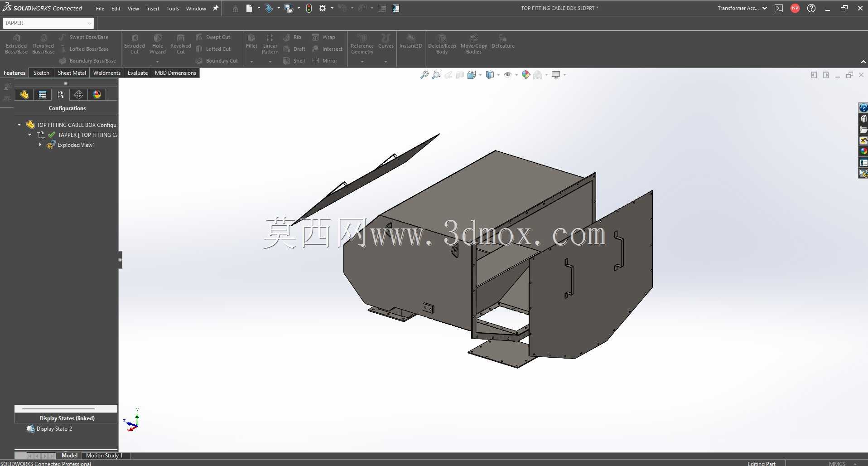The image size is (868, 466).
Task: Expand the Exploded View1 node
Action: (40, 145)
